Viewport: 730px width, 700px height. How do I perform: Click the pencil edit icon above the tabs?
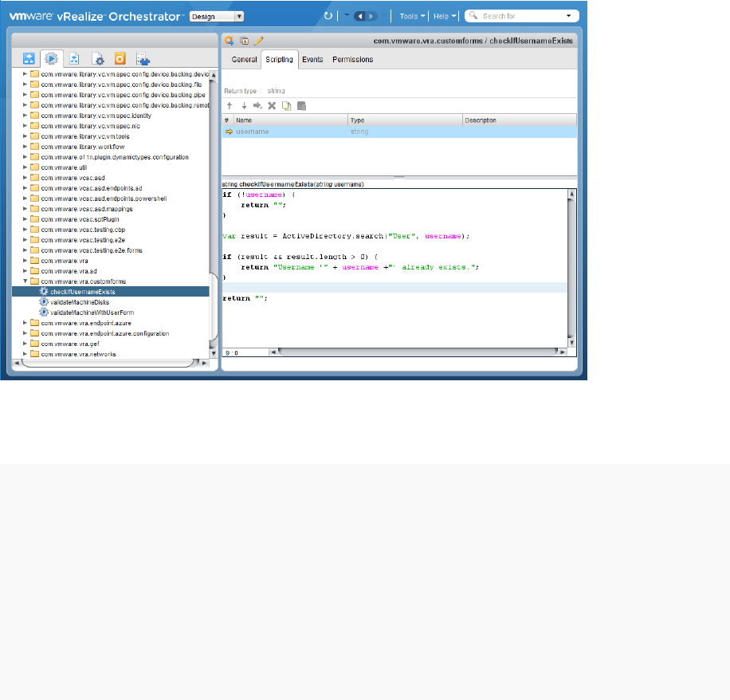pyautogui.click(x=258, y=41)
